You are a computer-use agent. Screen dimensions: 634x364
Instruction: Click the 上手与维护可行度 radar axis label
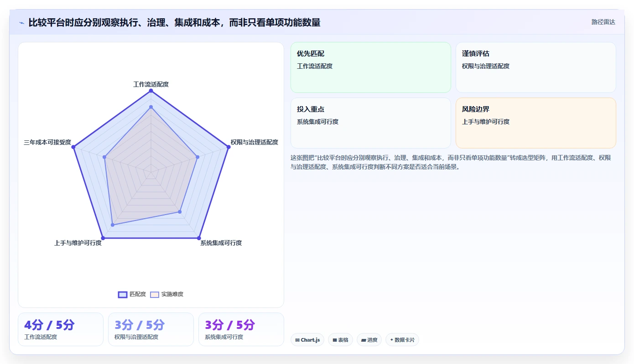78,243
